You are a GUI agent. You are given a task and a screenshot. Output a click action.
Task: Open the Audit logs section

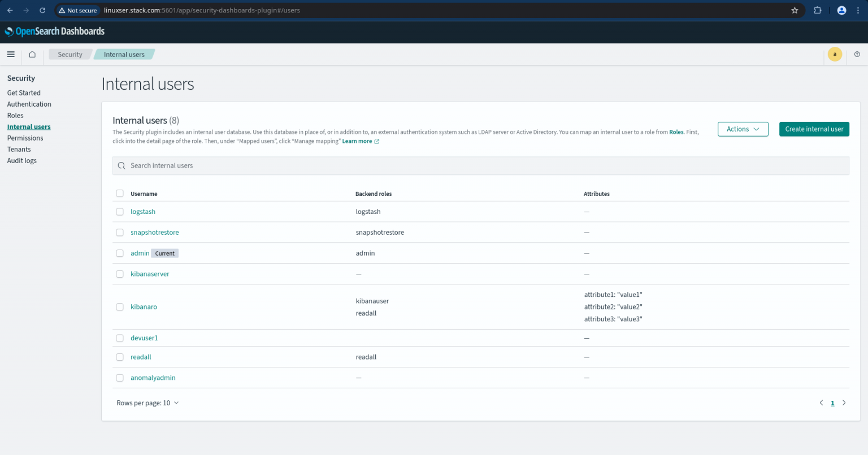tap(21, 160)
